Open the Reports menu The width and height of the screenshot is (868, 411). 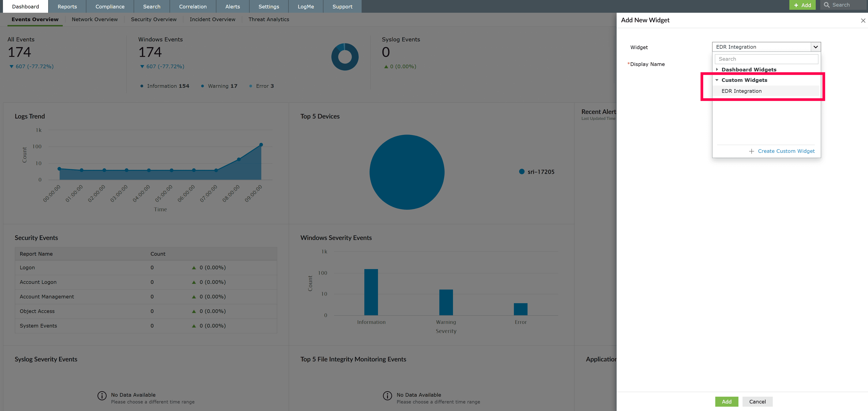(67, 6)
